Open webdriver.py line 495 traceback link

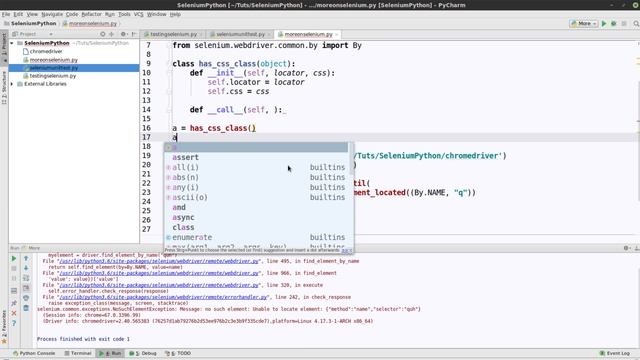[x=160, y=261]
